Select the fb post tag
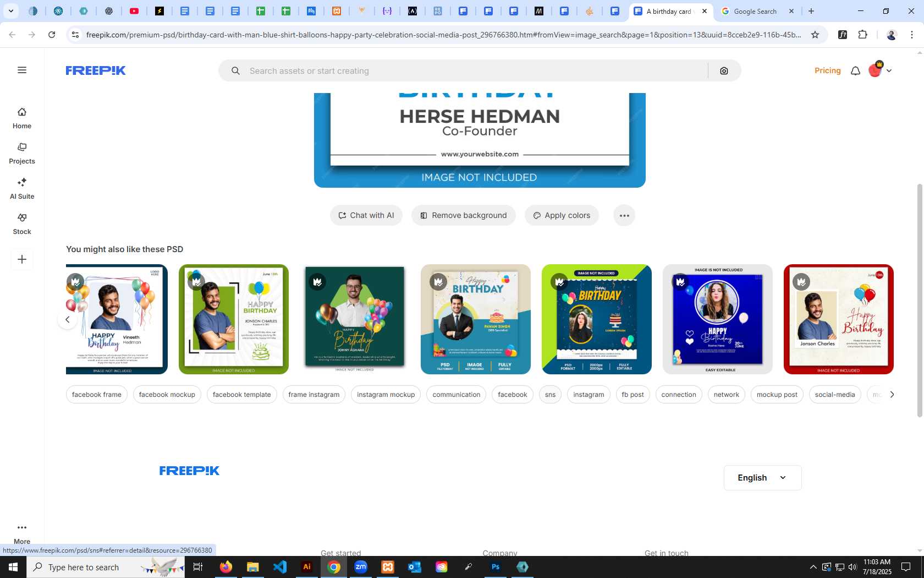 [x=633, y=395]
